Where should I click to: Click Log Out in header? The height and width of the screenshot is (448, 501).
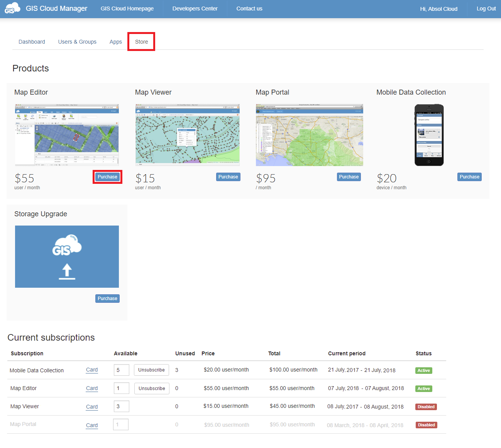486,8
